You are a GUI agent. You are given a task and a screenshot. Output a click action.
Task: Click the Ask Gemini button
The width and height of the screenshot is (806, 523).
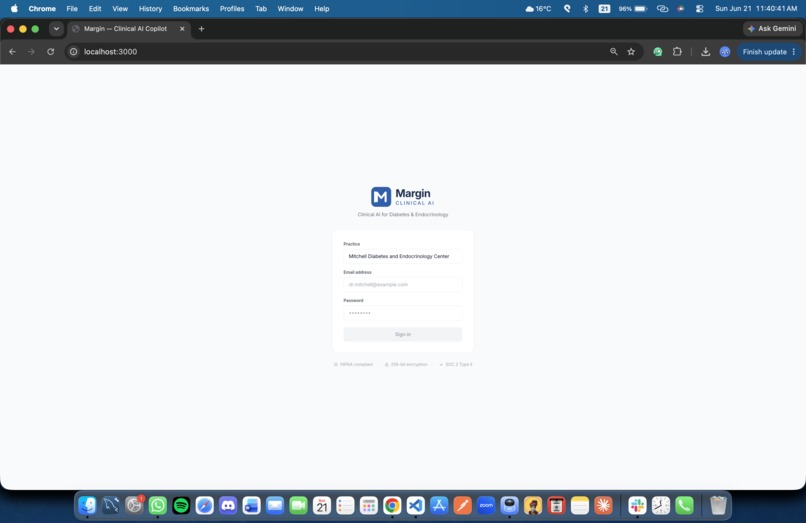click(x=772, y=29)
